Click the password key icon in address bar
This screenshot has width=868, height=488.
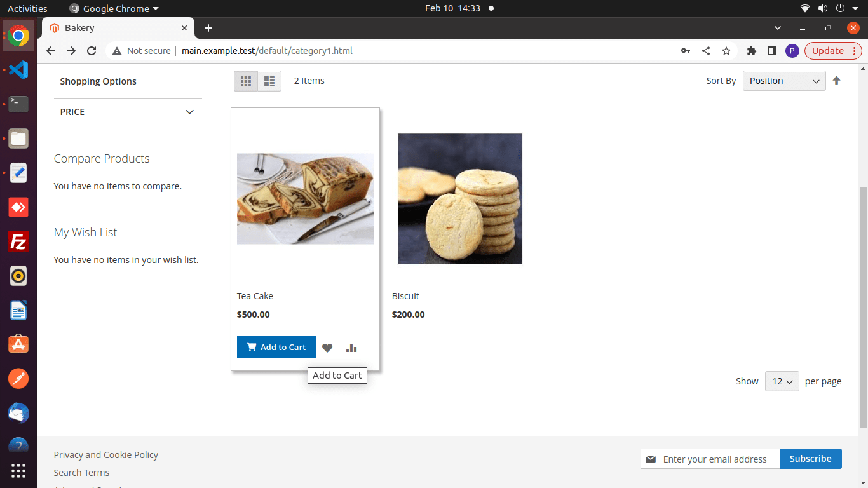coord(686,51)
